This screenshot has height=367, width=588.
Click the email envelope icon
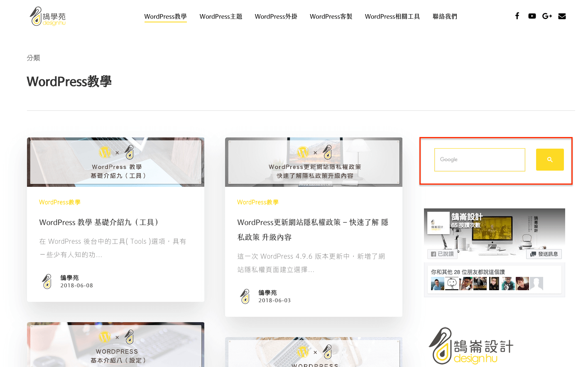[562, 16]
